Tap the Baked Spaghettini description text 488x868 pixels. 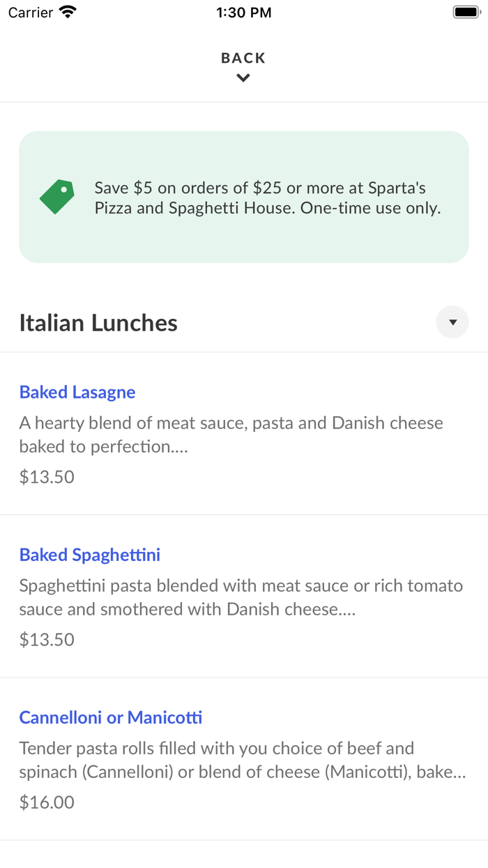[x=241, y=597]
